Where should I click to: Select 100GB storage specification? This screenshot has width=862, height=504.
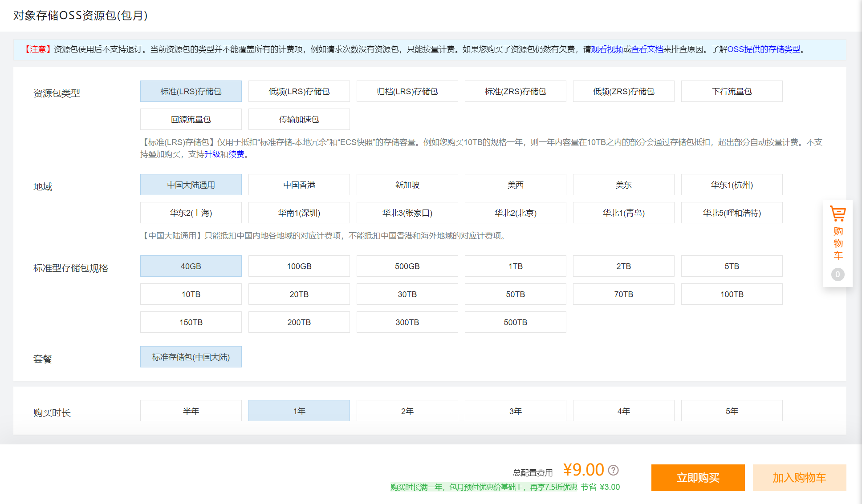point(299,266)
